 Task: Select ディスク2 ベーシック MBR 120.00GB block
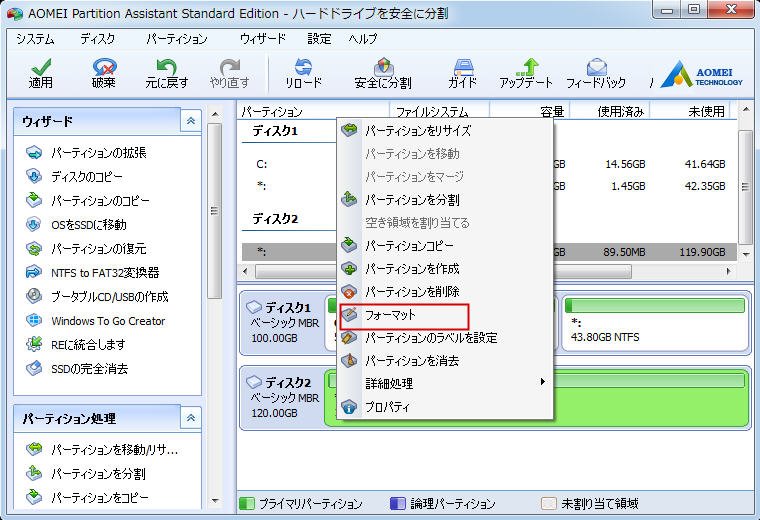pos(284,398)
